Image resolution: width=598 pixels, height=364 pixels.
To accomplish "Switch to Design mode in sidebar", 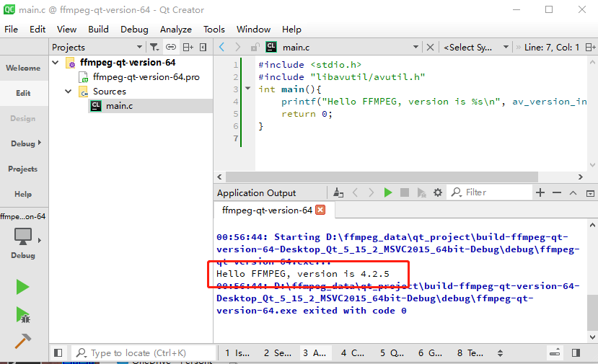I will (x=23, y=118).
